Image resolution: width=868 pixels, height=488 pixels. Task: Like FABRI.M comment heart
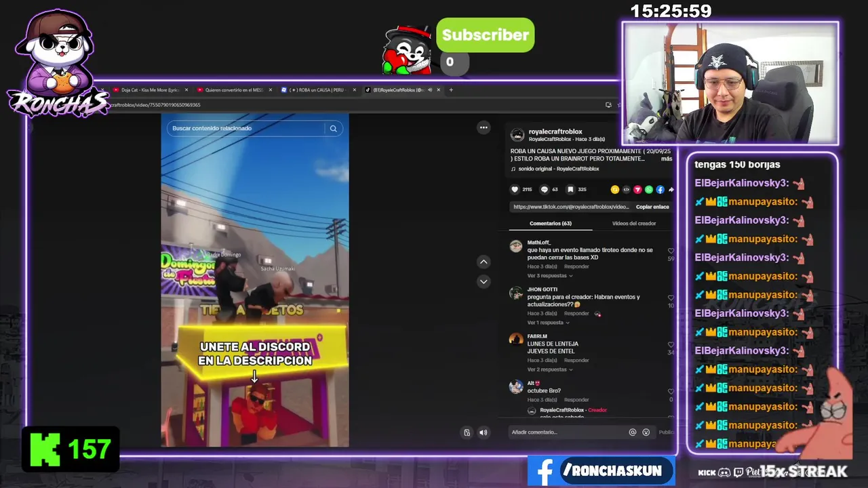tap(671, 344)
